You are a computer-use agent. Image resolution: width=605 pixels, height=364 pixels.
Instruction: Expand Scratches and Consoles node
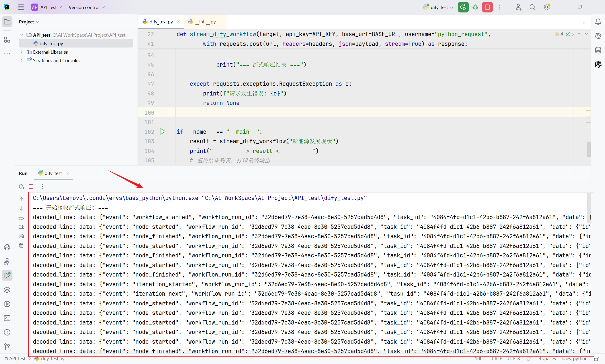coord(22,60)
